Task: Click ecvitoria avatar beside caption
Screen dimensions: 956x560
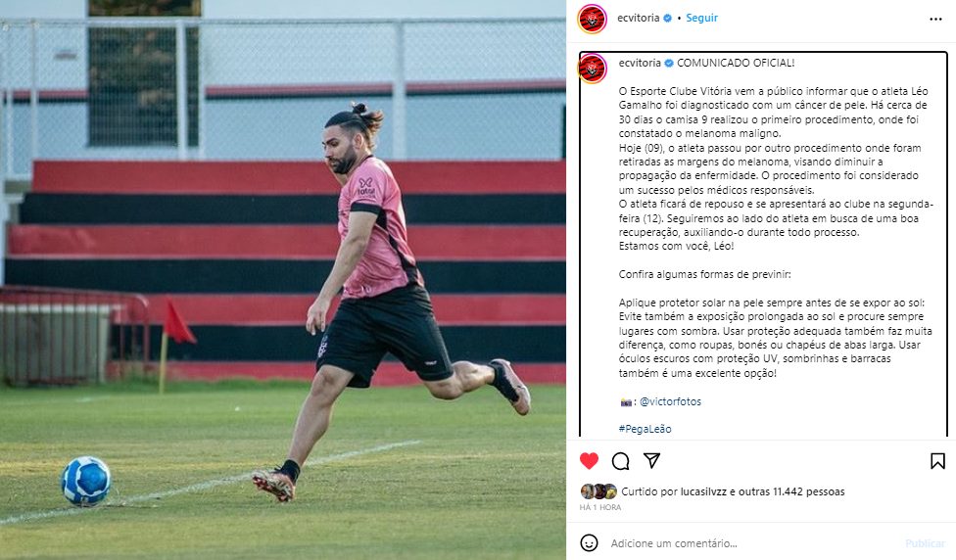Action: click(x=592, y=69)
